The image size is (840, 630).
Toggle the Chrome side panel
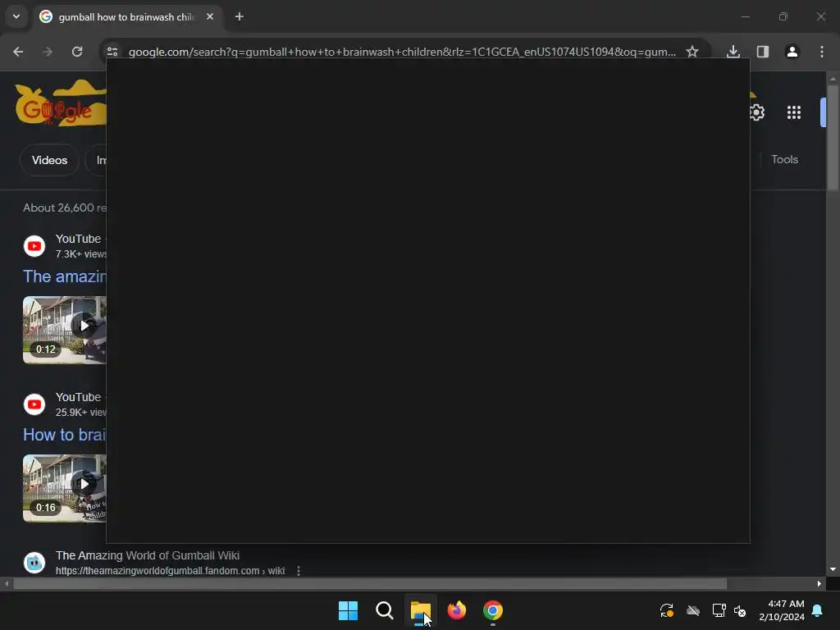tap(763, 52)
